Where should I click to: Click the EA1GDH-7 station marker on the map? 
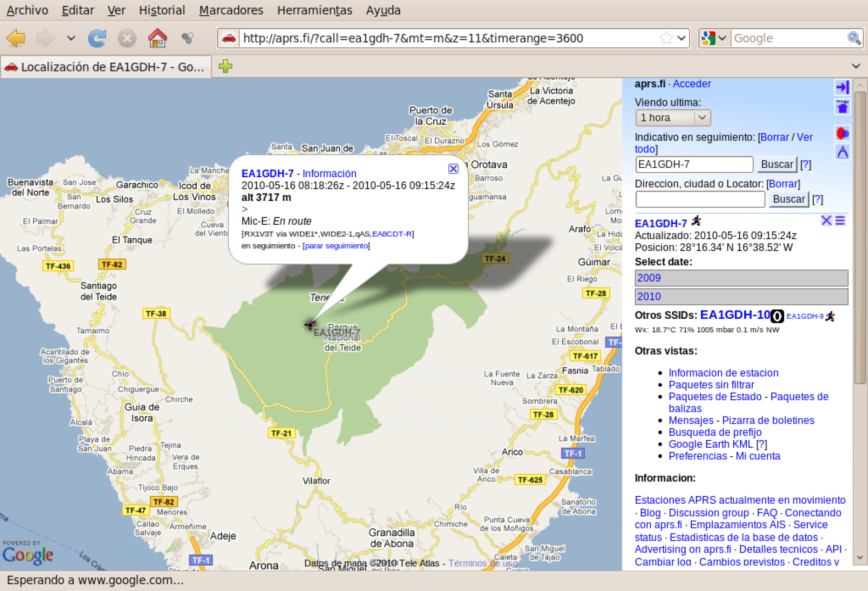pyautogui.click(x=311, y=324)
